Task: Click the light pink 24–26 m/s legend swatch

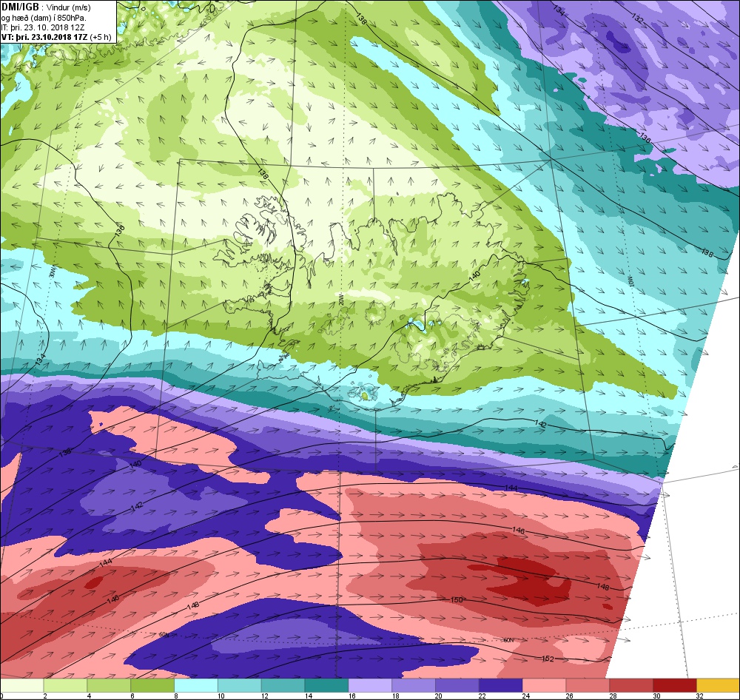Action: [544, 685]
